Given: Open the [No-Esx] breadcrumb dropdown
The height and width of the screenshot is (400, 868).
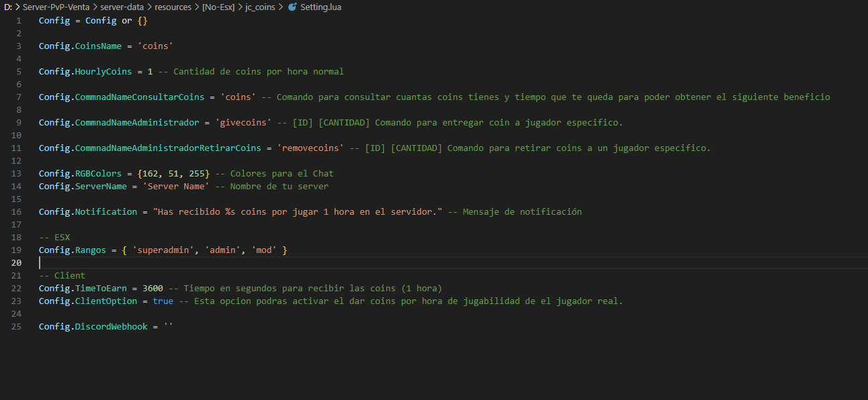Looking at the screenshot, I should [218, 7].
